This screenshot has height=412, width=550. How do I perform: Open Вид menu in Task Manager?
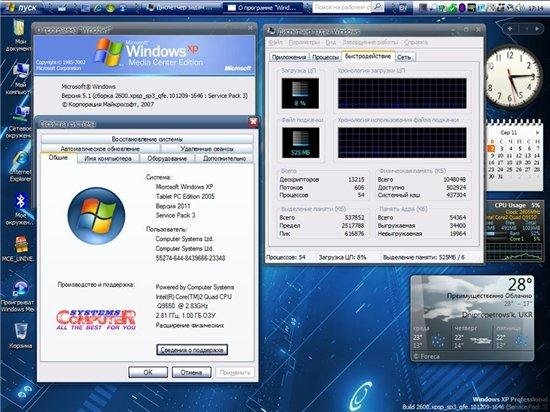331,42
